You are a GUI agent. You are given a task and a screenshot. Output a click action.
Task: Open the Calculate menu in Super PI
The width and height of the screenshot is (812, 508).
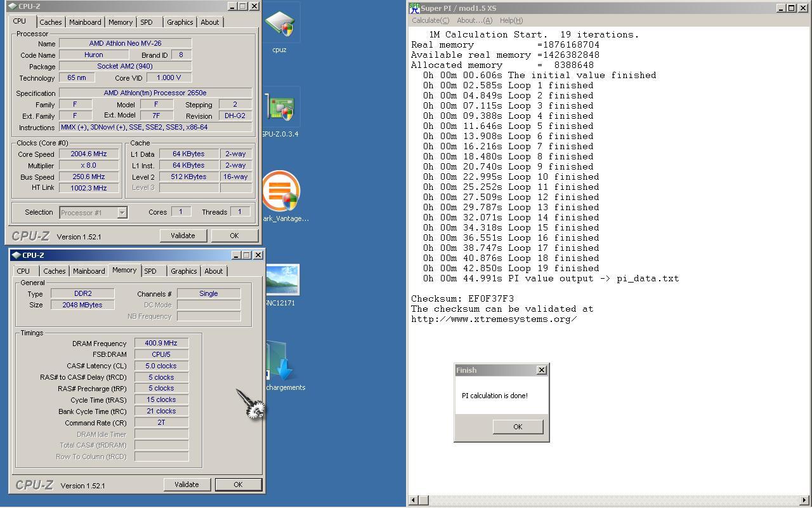(x=431, y=20)
